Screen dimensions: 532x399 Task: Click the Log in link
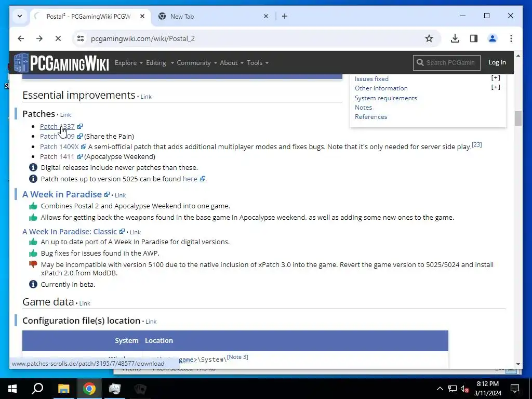click(497, 62)
